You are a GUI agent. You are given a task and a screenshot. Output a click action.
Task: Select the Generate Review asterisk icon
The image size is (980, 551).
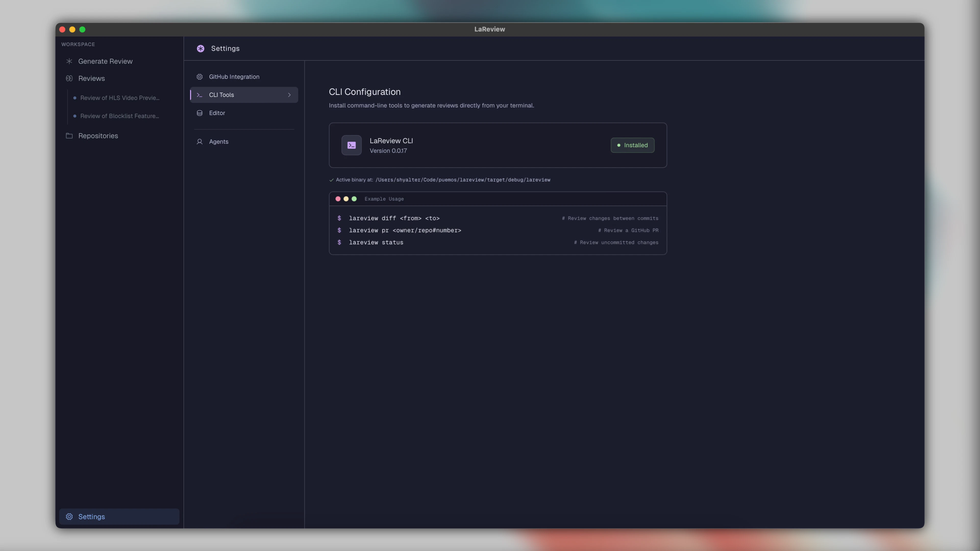click(x=69, y=61)
